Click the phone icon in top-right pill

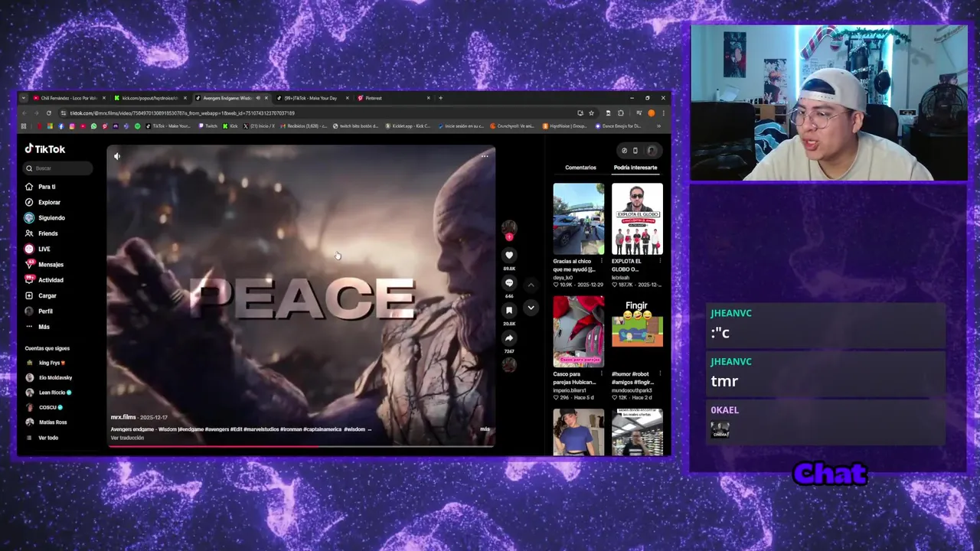click(x=635, y=151)
